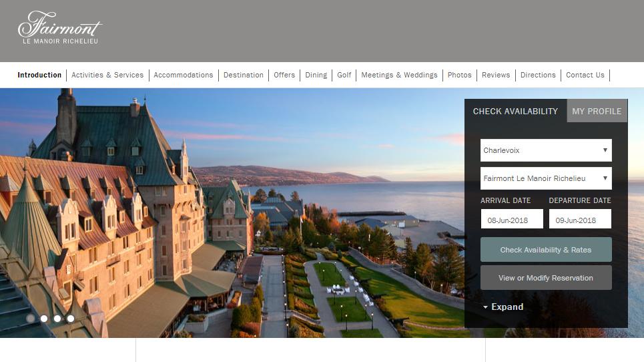The image size is (644, 362).
Task: Select the first carousel slide dot
Action: pyautogui.click(x=31, y=319)
